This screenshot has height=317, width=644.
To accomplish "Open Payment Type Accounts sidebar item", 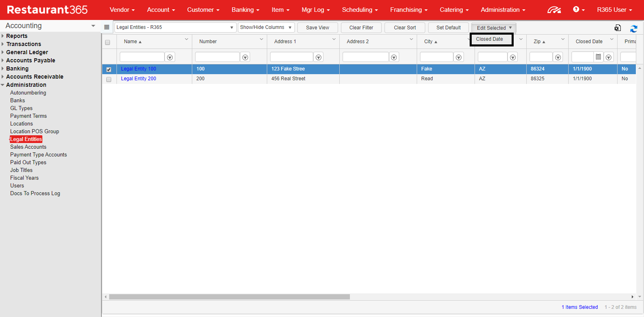I will click(39, 155).
